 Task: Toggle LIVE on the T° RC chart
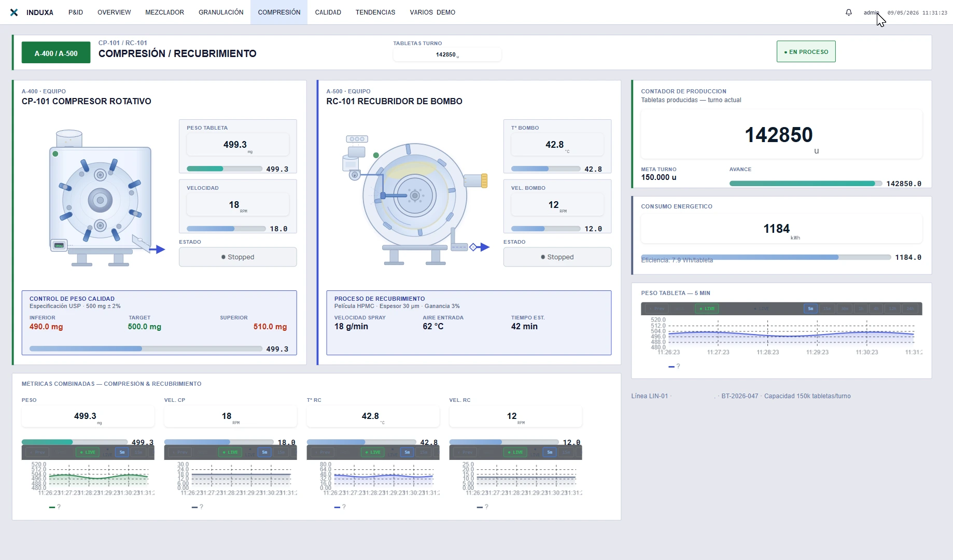(x=373, y=452)
